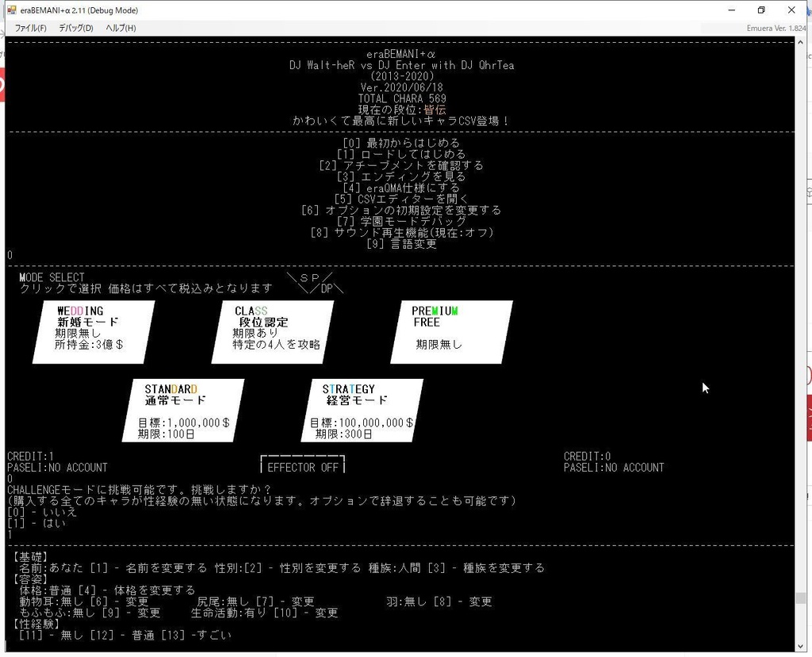
Task: Select [0] 最初からはじめる option
Action: 401,143
